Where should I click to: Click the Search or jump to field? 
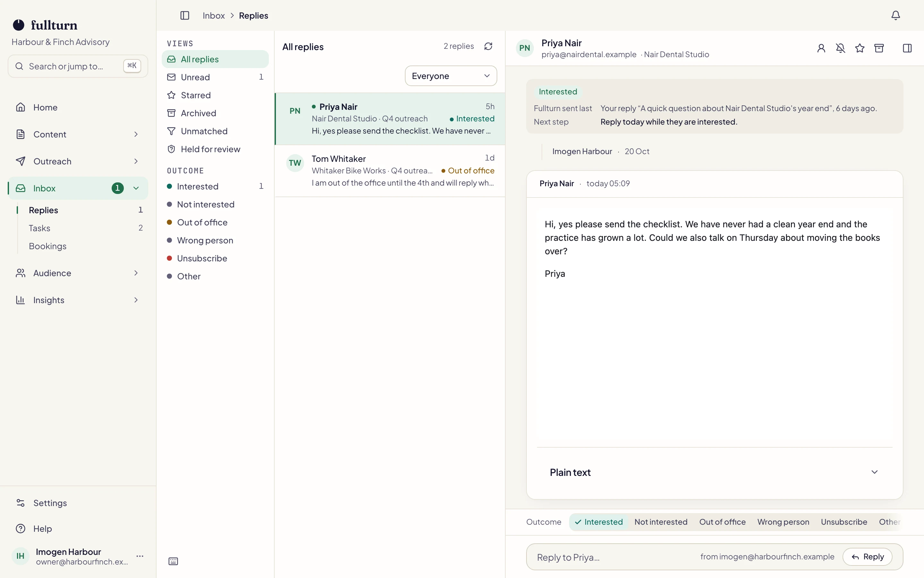pos(78,66)
